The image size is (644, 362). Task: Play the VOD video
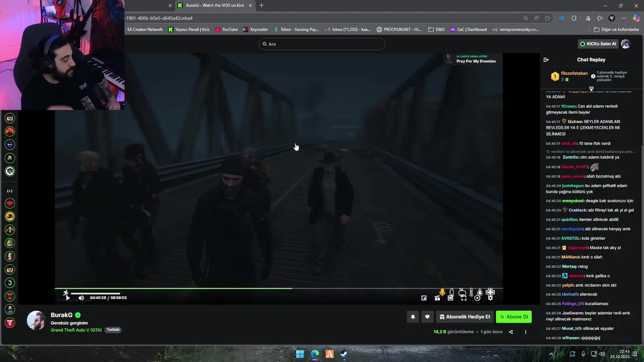(67, 298)
